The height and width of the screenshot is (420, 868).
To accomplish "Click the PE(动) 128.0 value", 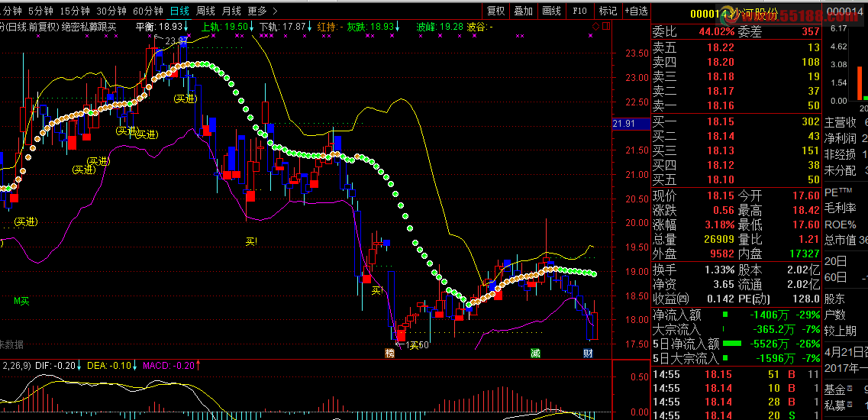I will tap(806, 299).
